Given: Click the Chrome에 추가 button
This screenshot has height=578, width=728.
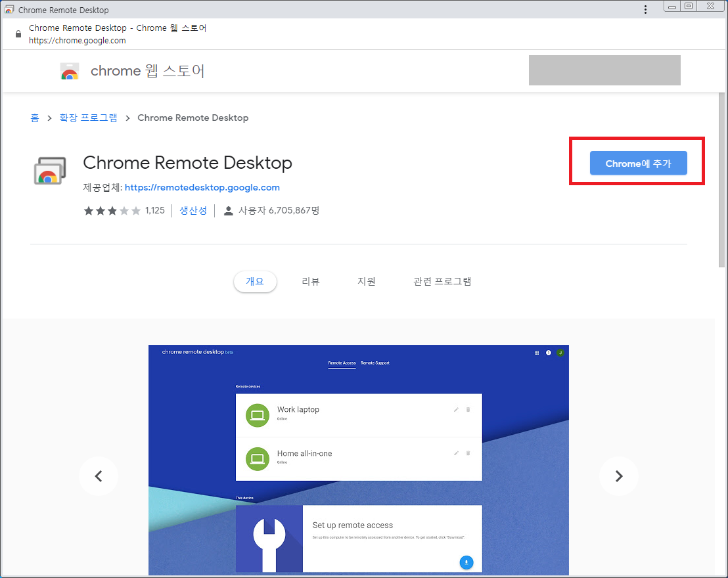Looking at the screenshot, I should [638, 163].
